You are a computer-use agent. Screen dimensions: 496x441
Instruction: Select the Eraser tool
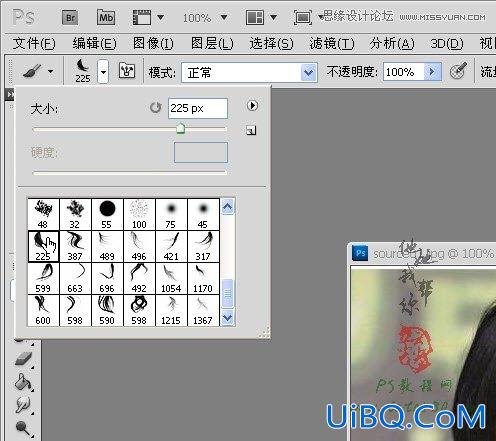pos(24,359)
